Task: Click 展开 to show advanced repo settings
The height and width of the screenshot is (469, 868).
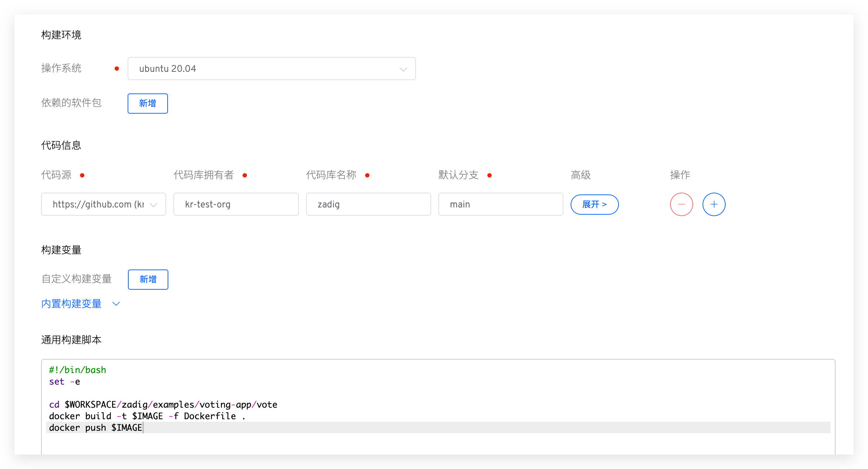Action: [594, 204]
